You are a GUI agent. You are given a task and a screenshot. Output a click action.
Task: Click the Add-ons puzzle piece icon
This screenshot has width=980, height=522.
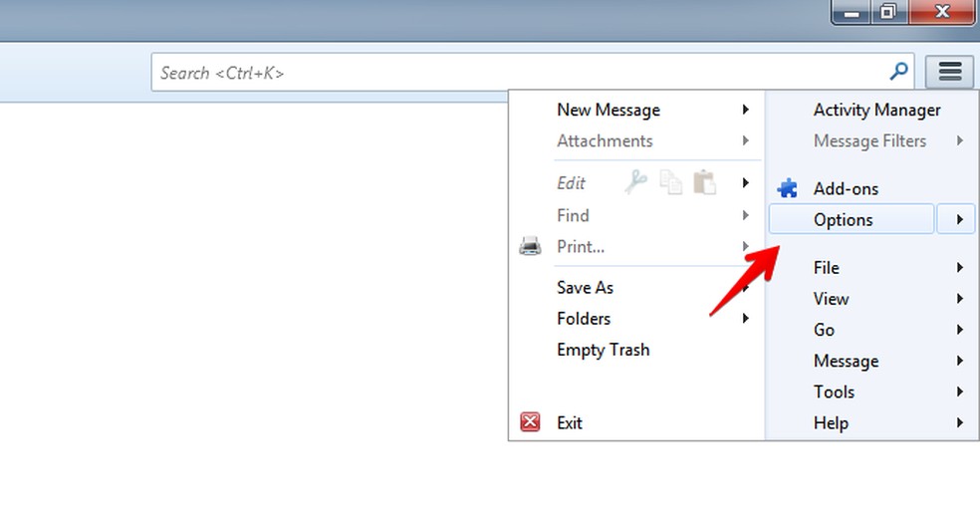[788, 188]
